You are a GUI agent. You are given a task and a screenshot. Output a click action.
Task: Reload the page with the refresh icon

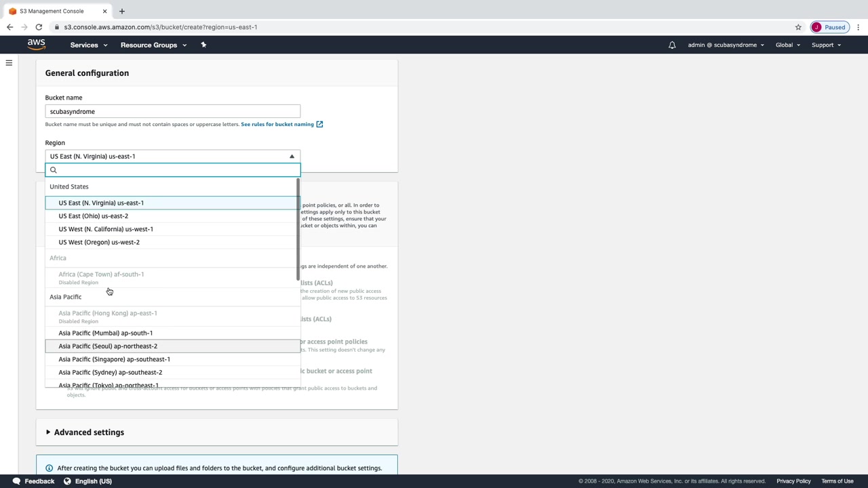(x=39, y=27)
